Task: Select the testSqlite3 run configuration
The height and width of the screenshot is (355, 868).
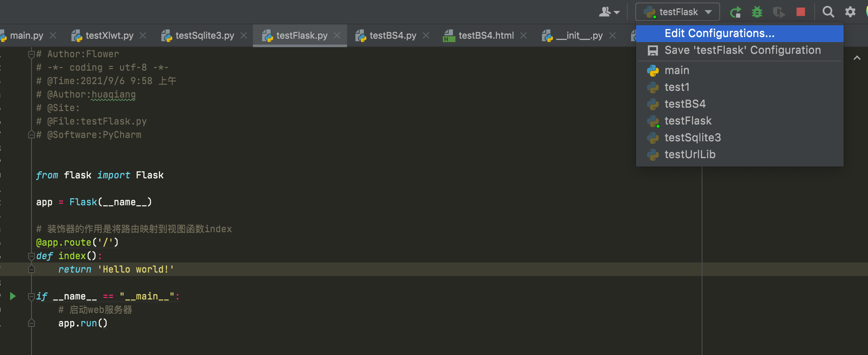Action: point(740,138)
